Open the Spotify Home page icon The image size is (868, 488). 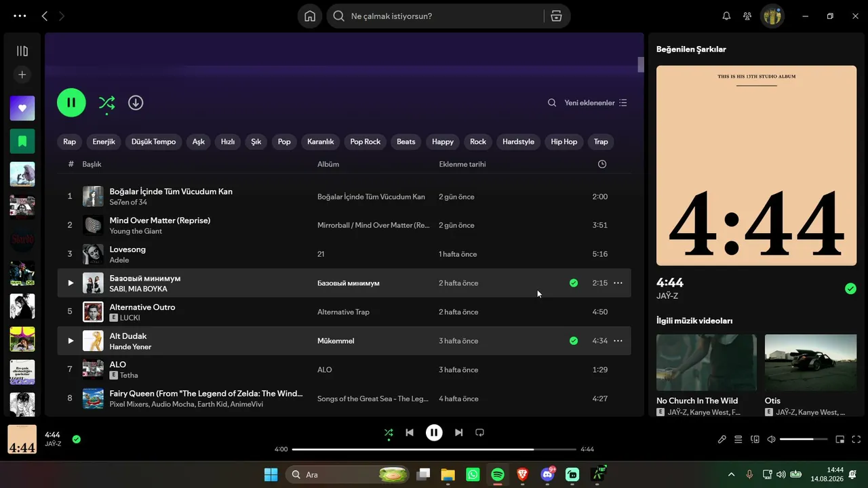coord(310,16)
